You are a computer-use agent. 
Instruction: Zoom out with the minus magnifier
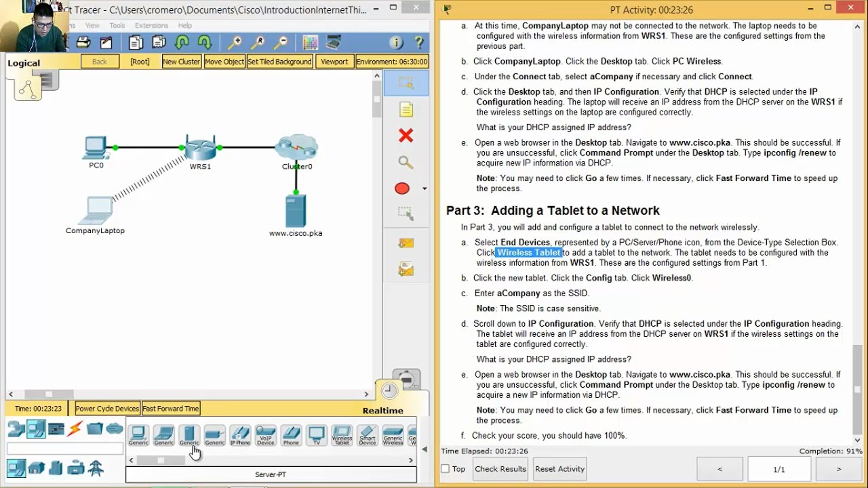point(281,43)
